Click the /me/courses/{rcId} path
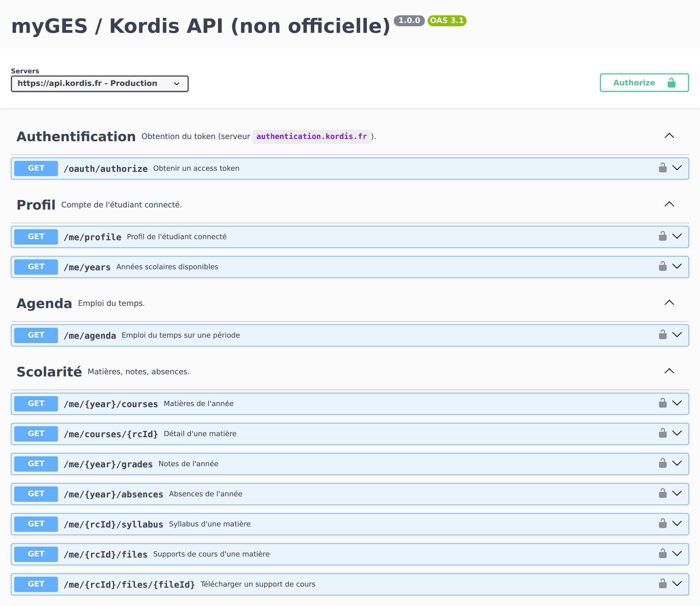This screenshot has width=700, height=606. (x=111, y=434)
